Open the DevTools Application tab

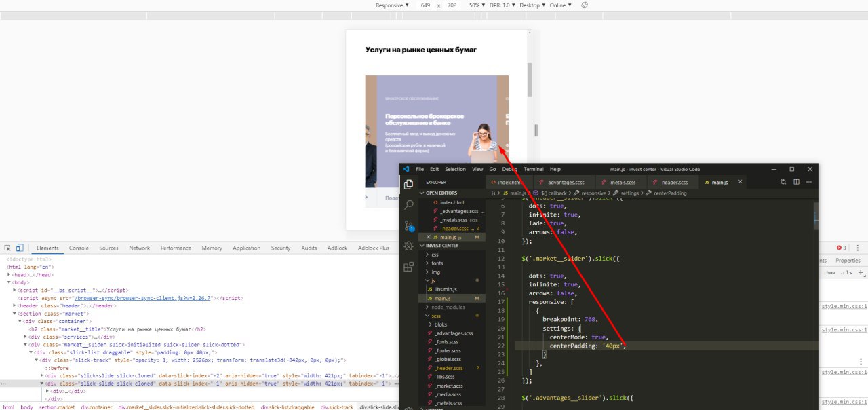click(x=246, y=248)
